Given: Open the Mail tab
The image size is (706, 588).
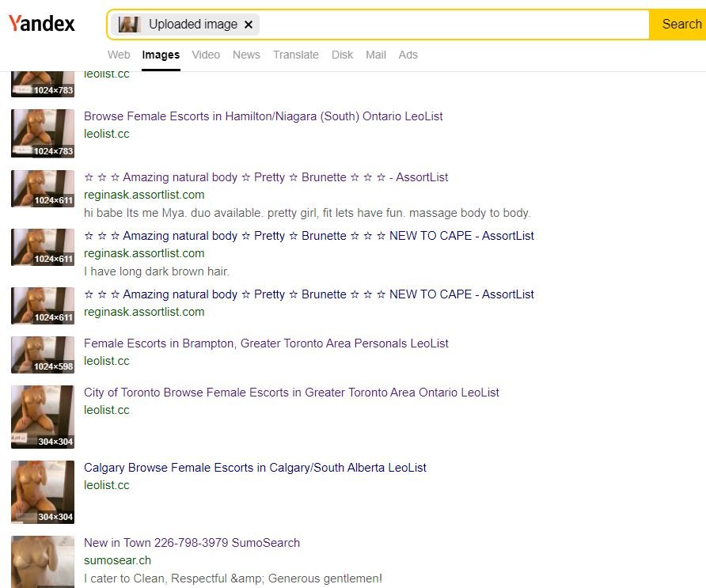Looking at the screenshot, I should click(x=376, y=55).
